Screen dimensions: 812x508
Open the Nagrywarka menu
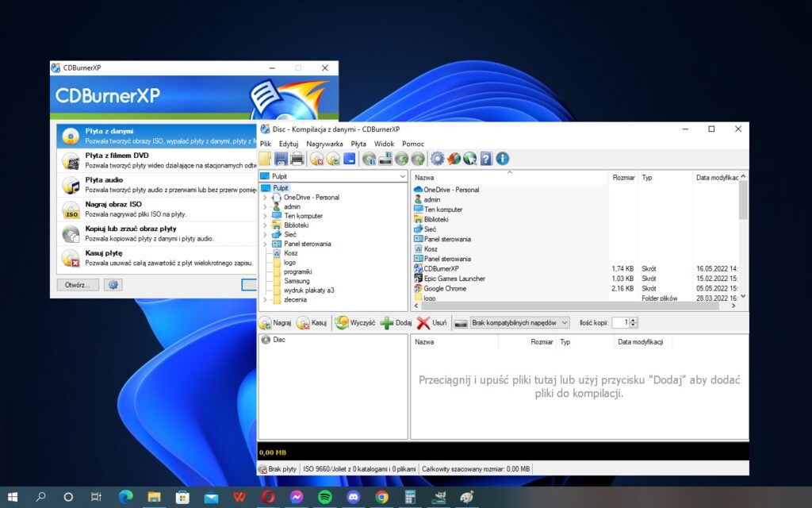324,144
